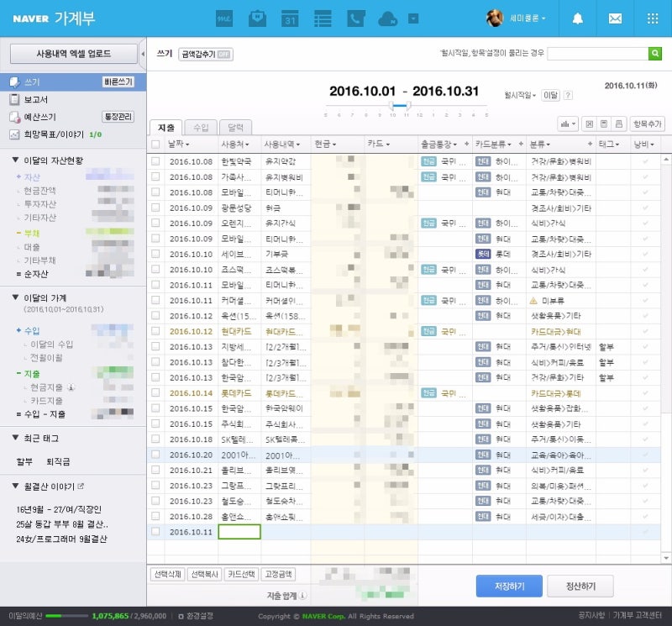The height and width of the screenshot is (626, 672).
Task: Open 월결산 이야기 external link icon
Action: click(81, 487)
